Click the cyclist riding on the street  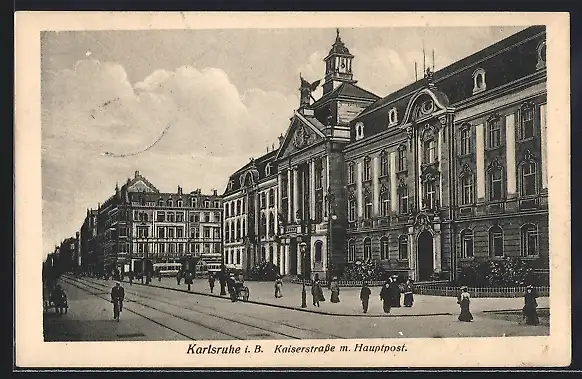117,301
